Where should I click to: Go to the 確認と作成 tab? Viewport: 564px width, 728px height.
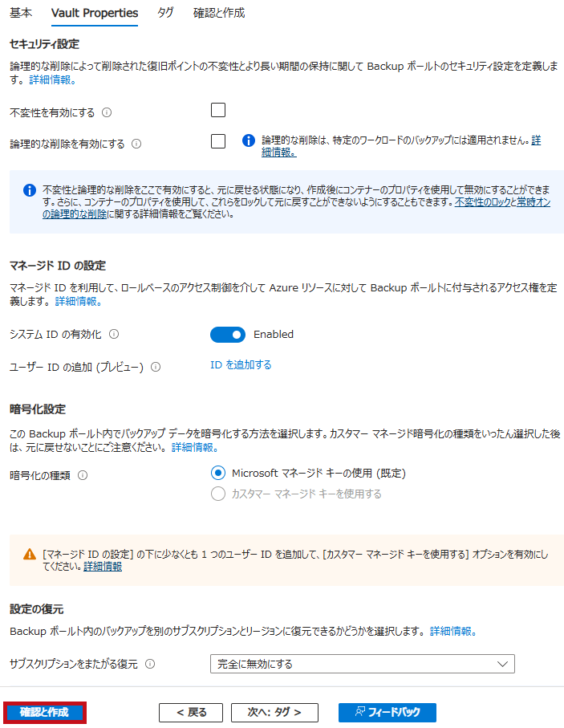click(219, 13)
